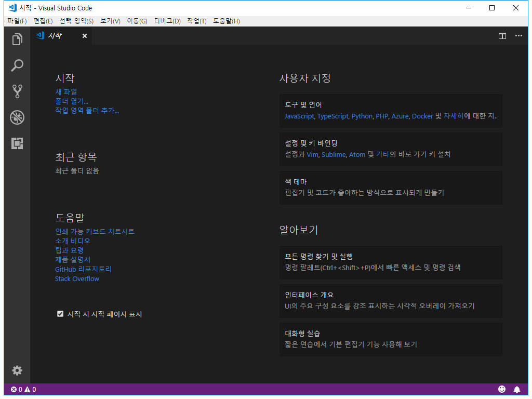Install the Atom keybindings link
532x399 pixels.
pos(357,154)
